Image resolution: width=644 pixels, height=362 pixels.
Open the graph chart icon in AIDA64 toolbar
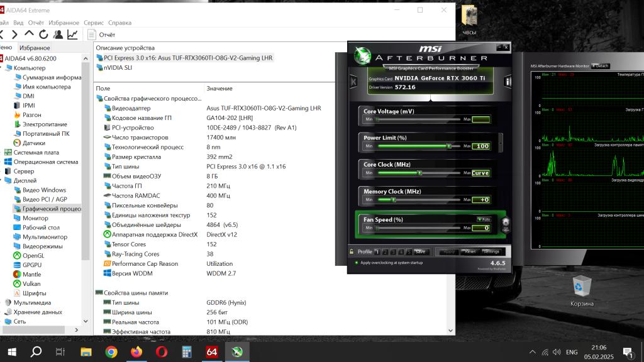coord(72,35)
